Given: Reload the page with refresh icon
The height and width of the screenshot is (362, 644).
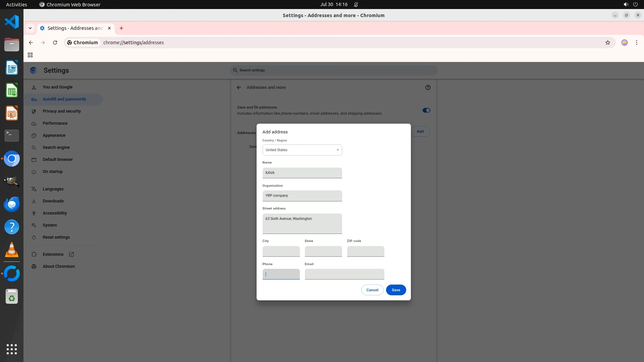Looking at the screenshot, I should [x=55, y=43].
